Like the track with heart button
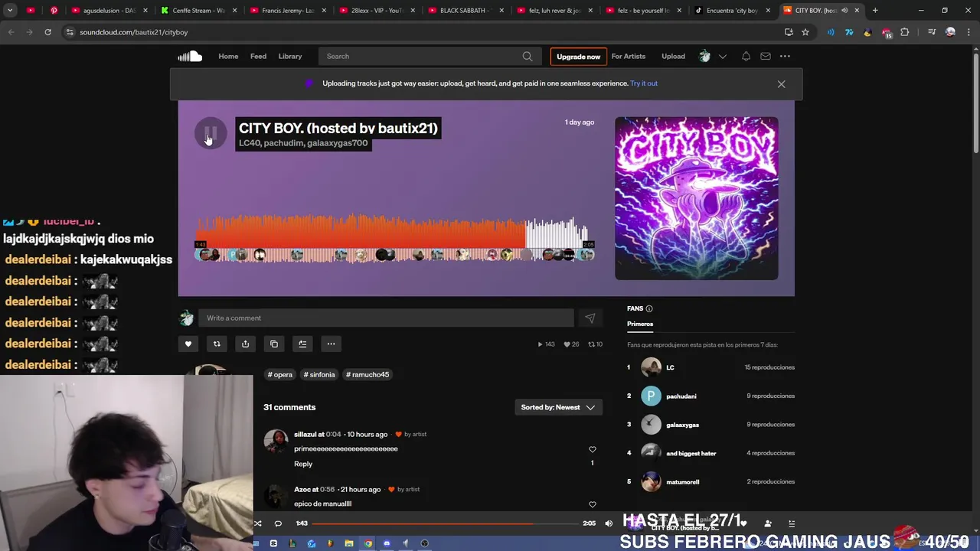 tap(188, 344)
